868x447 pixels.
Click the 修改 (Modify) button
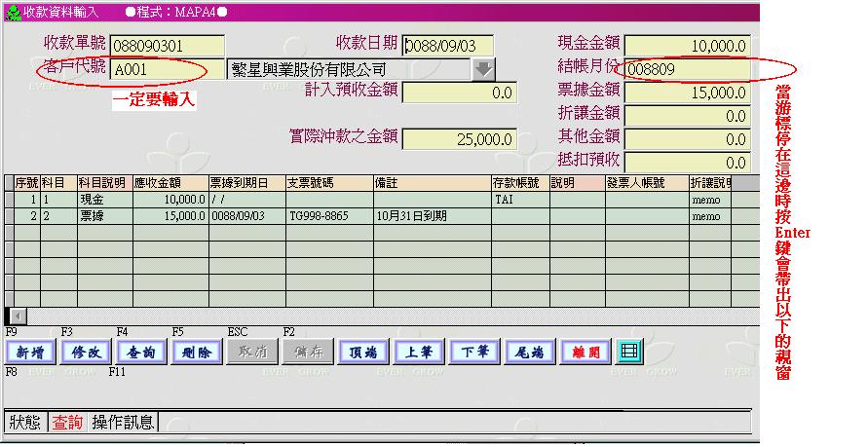pos(85,353)
